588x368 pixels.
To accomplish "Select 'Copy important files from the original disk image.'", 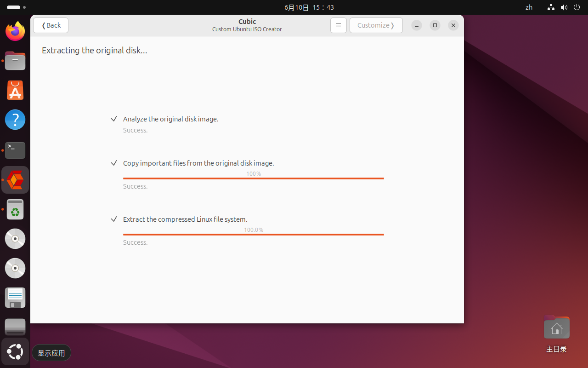I will point(198,163).
